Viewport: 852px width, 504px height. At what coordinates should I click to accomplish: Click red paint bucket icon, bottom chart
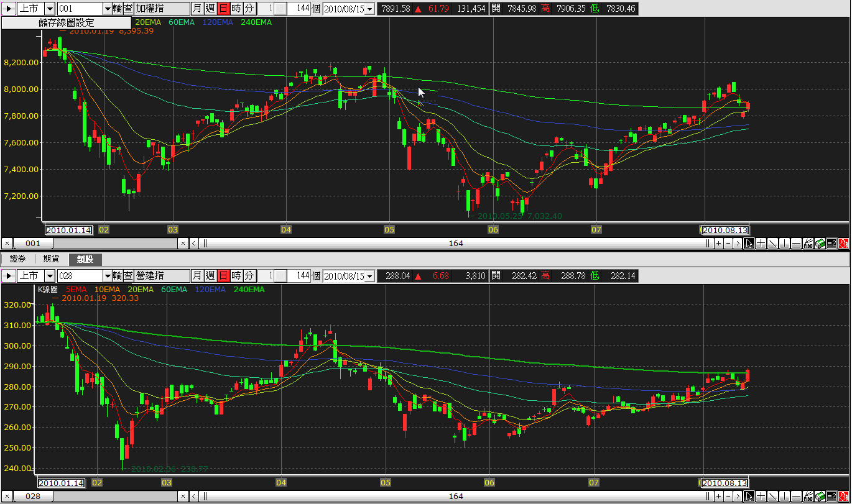[x=843, y=496]
